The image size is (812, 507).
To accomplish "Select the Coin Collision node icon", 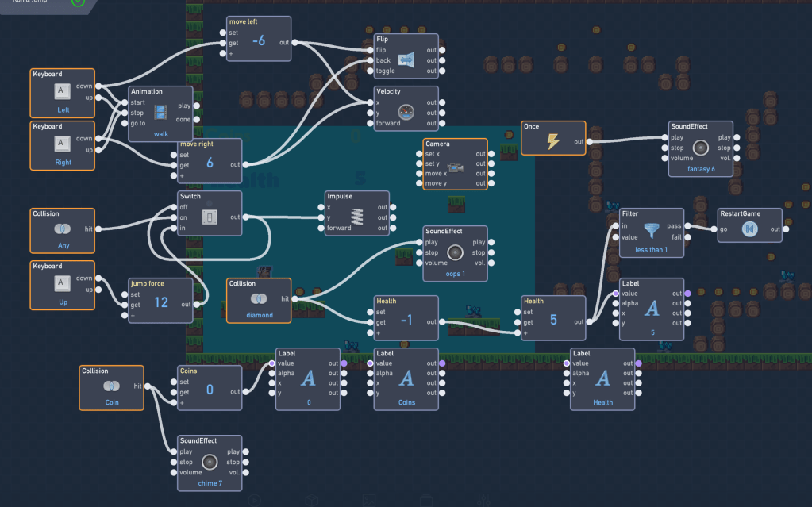I will [111, 386].
